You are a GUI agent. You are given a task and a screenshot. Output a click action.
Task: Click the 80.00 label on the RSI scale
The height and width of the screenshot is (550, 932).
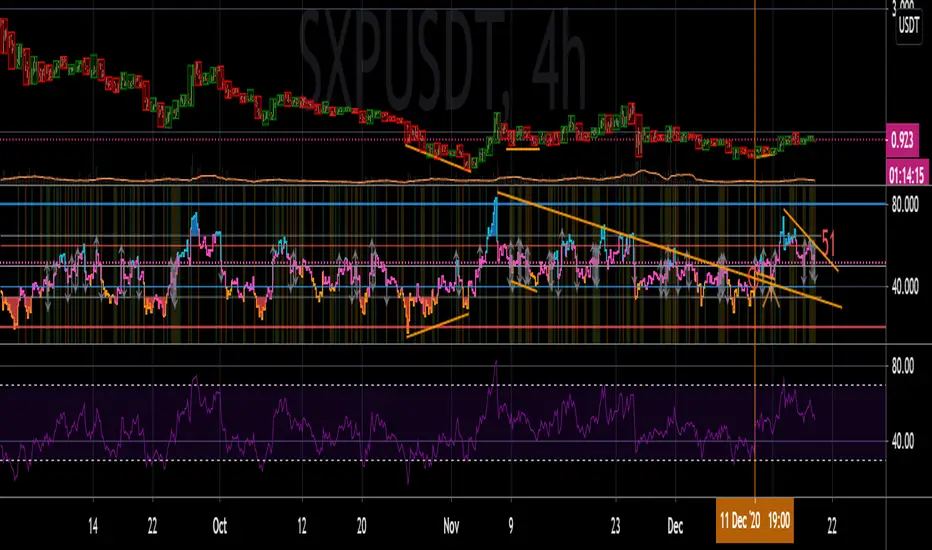pos(904,366)
